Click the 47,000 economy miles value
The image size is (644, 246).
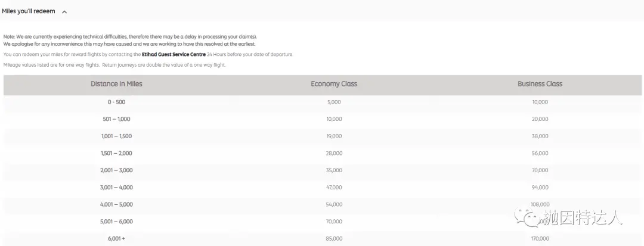point(334,188)
